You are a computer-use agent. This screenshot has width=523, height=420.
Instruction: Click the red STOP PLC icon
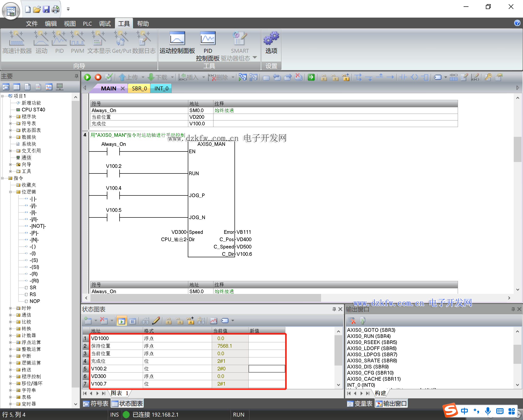98,77
